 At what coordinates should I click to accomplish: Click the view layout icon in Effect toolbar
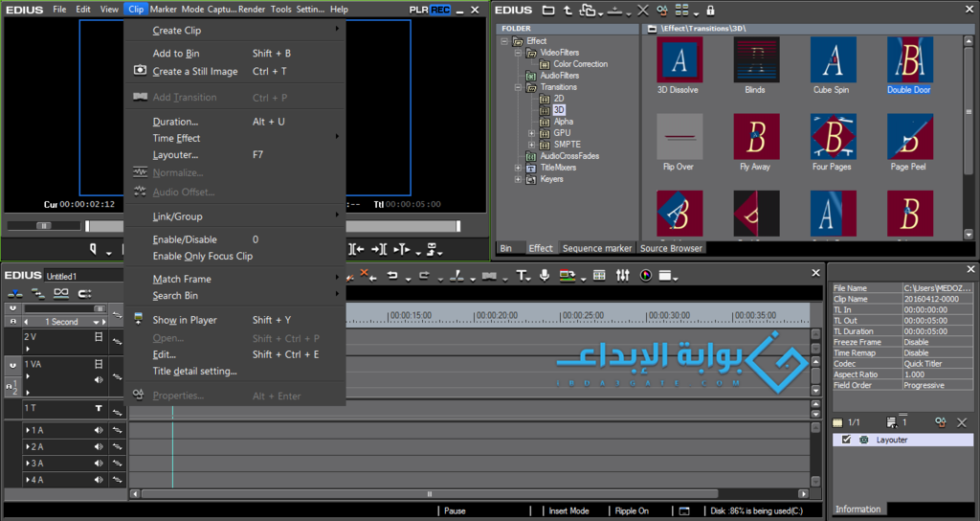tap(681, 10)
